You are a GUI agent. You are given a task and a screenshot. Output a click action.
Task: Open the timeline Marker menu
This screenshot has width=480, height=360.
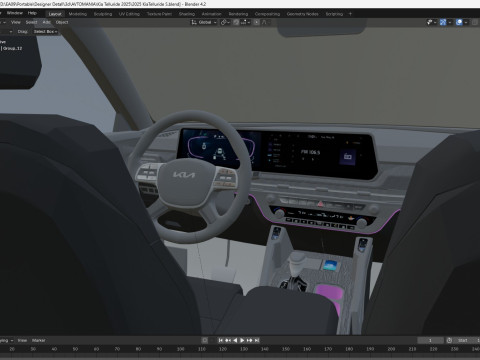tap(38, 340)
